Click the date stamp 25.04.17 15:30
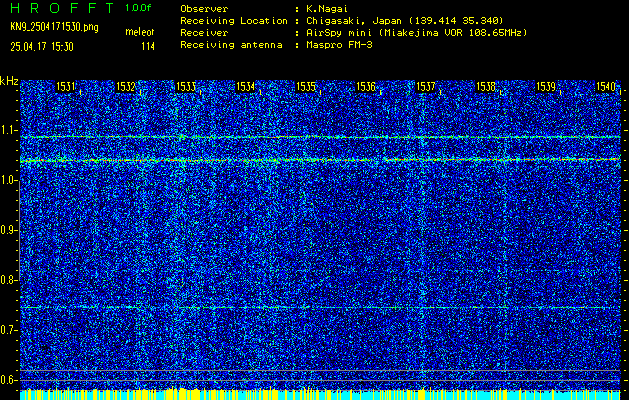 pos(42,47)
